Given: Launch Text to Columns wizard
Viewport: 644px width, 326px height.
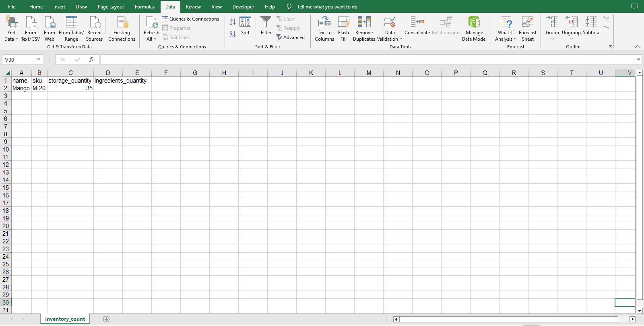Looking at the screenshot, I should [324, 29].
